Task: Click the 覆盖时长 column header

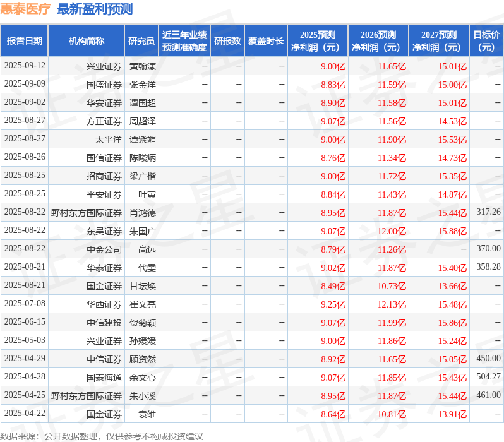Action: pos(266,41)
